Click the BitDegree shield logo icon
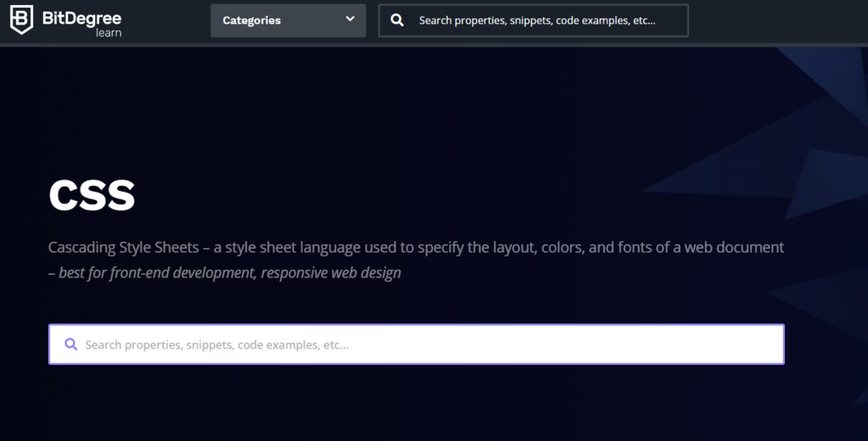This screenshot has width=868, height=441. point(22,20)
